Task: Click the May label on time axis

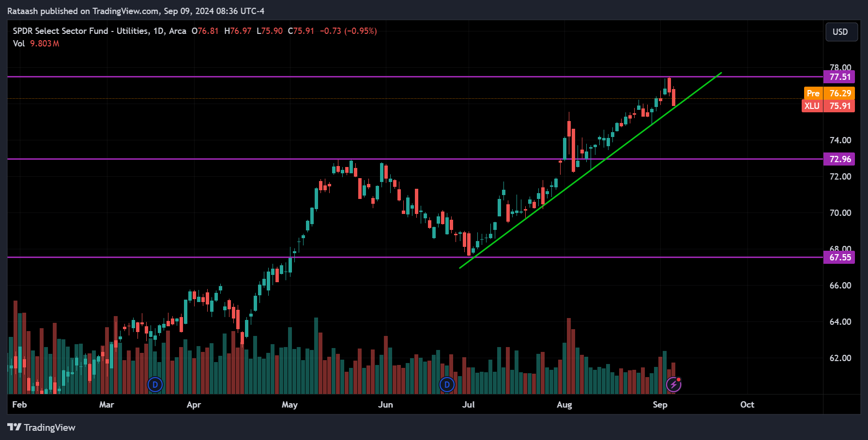Action: [x=289, y=405]
